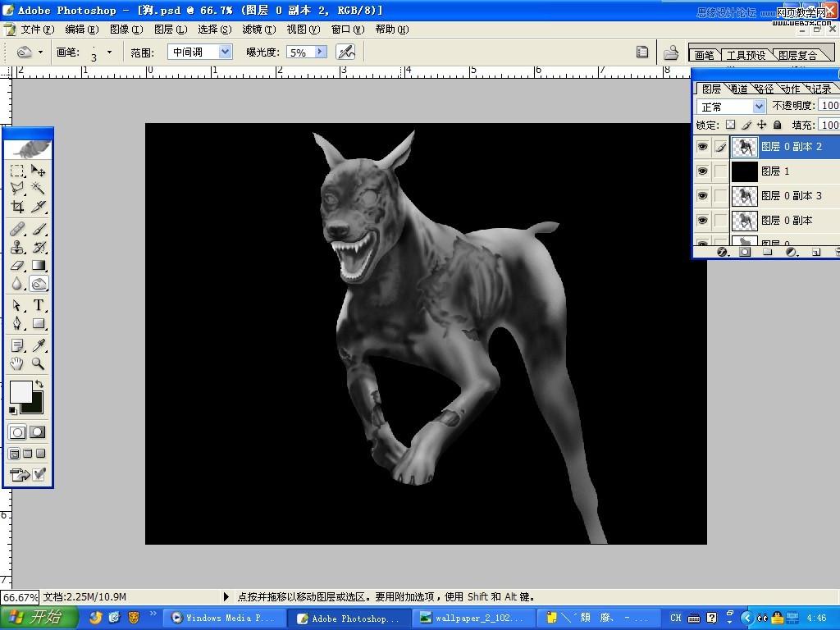Enable the airbrush option in options bar

345,52
